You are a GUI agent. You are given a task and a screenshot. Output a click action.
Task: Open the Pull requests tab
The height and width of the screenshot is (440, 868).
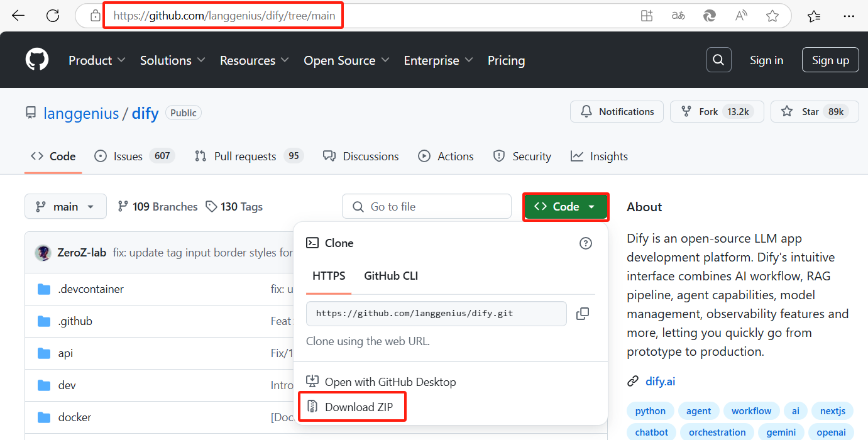(249, 157)
